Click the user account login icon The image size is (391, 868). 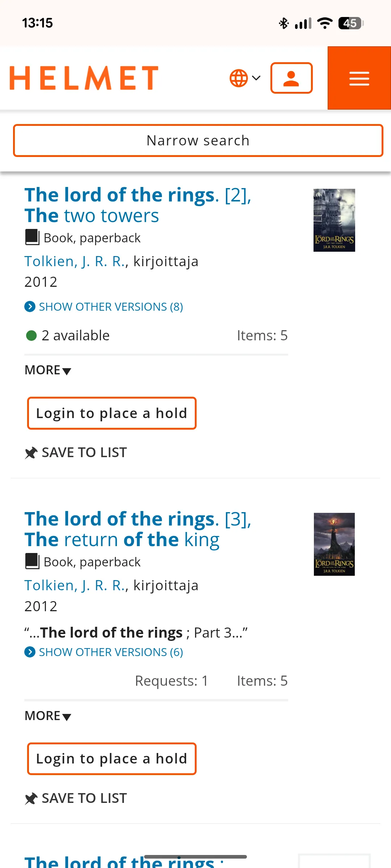[x=291, y=78]
